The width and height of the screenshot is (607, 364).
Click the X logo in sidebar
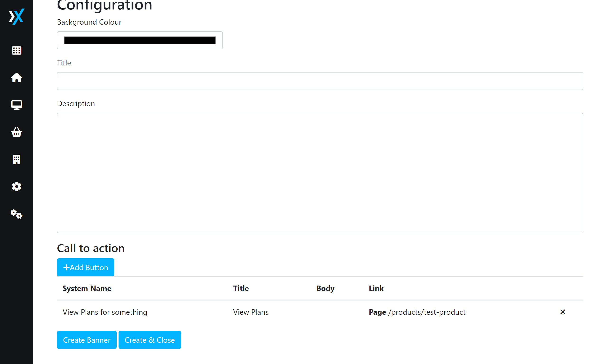click(x=16, y=16)
